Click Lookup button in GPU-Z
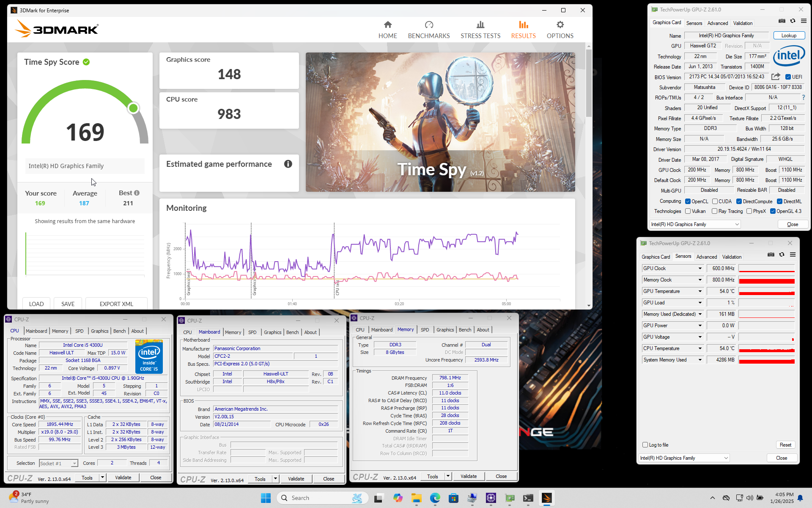 789,36
